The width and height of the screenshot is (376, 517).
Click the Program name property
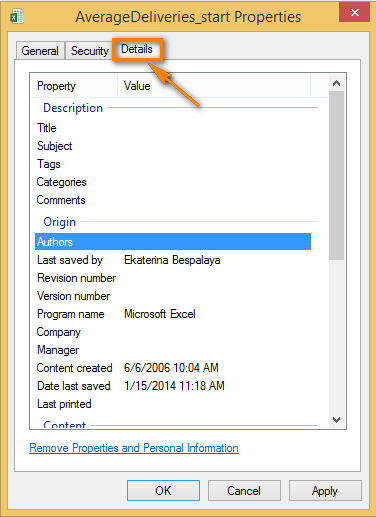tap(71, 314)
